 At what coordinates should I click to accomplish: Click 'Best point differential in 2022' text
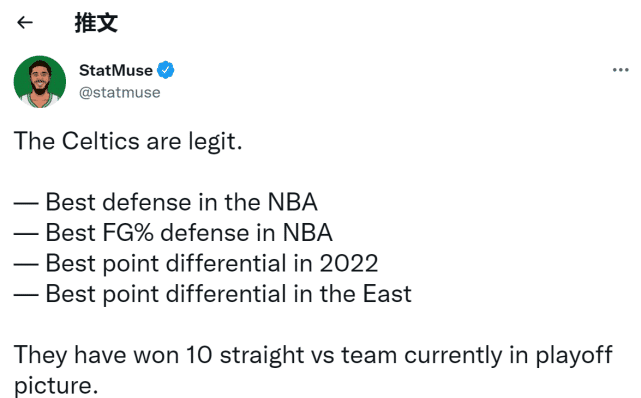212,263
